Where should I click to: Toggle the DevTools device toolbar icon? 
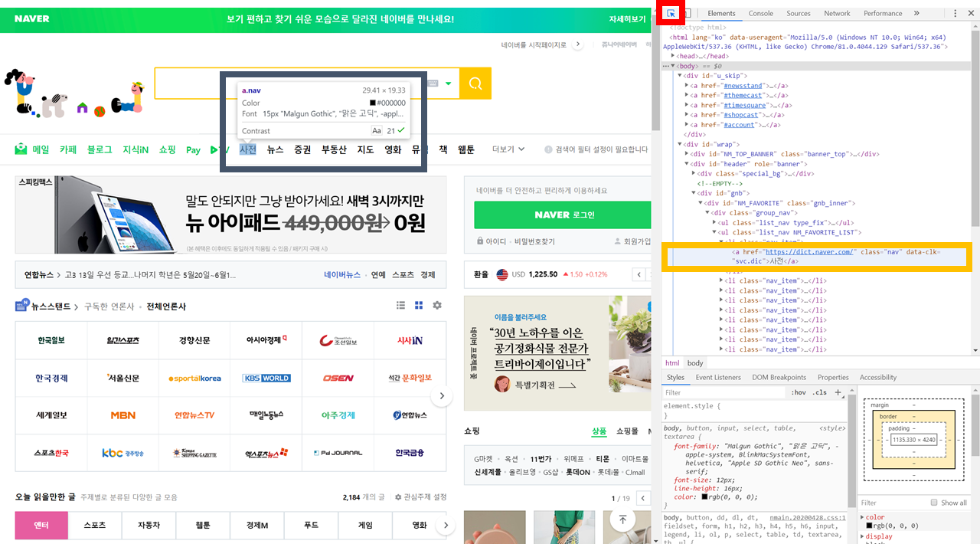[687, 13]
